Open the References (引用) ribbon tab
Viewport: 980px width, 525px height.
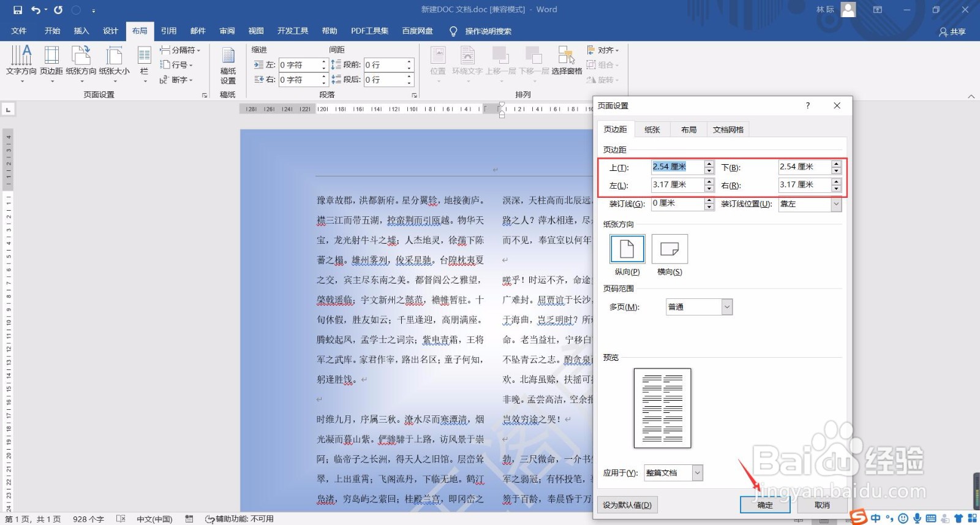click(x=169, y=31)
